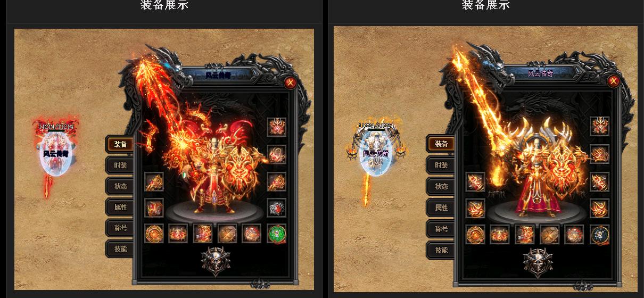
Task: Click the silver ring with red gem slot
Action: 277,208
